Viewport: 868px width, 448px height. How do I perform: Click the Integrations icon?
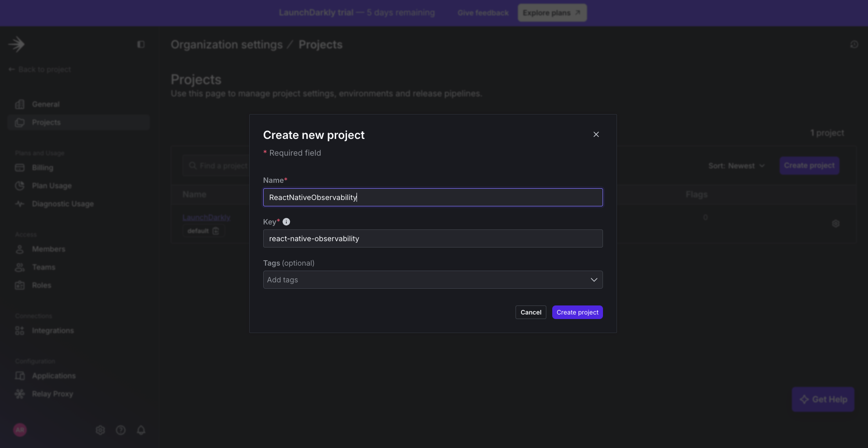coord(20,330)
